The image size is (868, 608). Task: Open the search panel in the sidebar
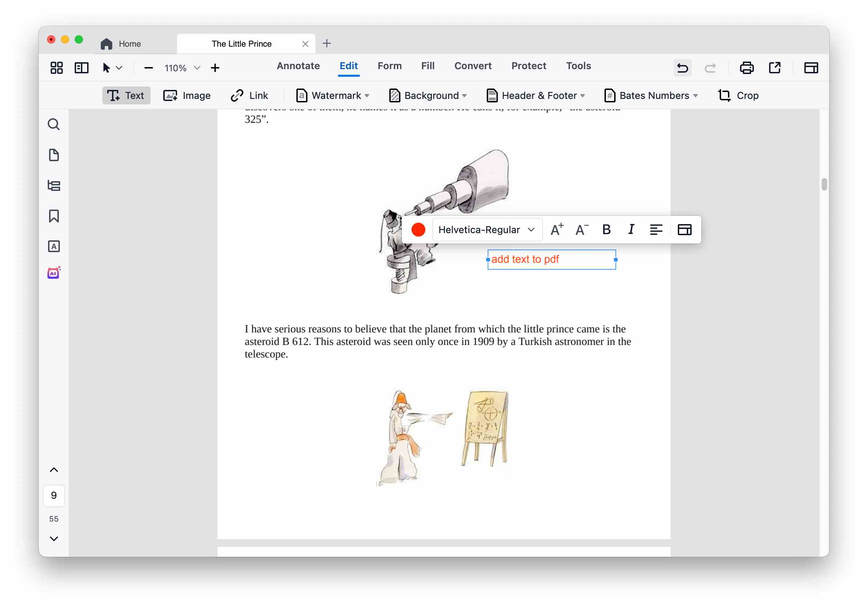pos(54,125)
